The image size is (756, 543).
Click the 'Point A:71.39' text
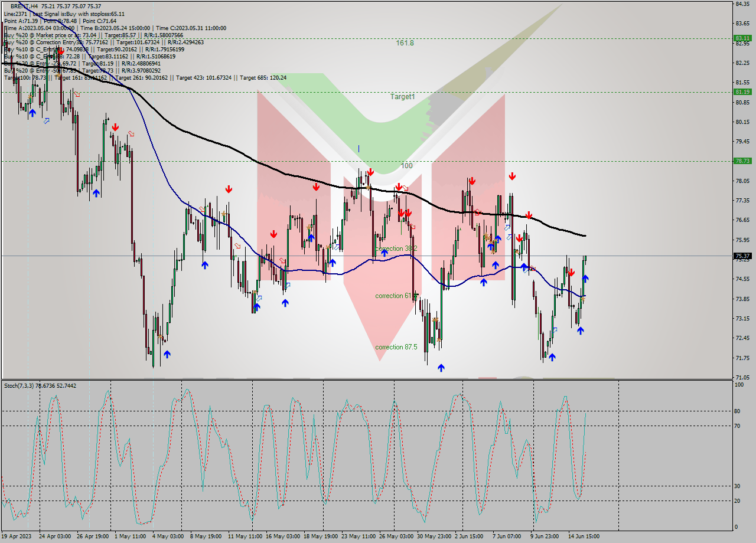(21, 21)
